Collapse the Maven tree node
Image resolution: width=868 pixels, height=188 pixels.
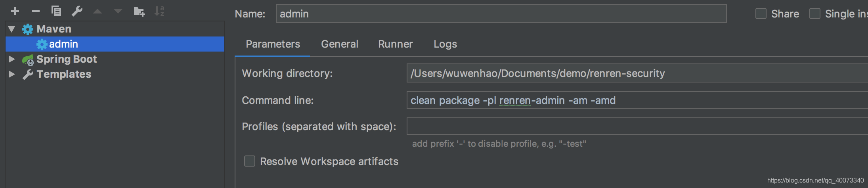(11, 29)
